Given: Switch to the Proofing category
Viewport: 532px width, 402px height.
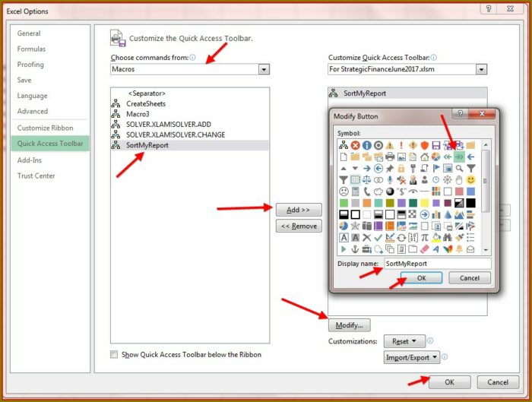Looking at the screenshot, I should tap(30, 65).
